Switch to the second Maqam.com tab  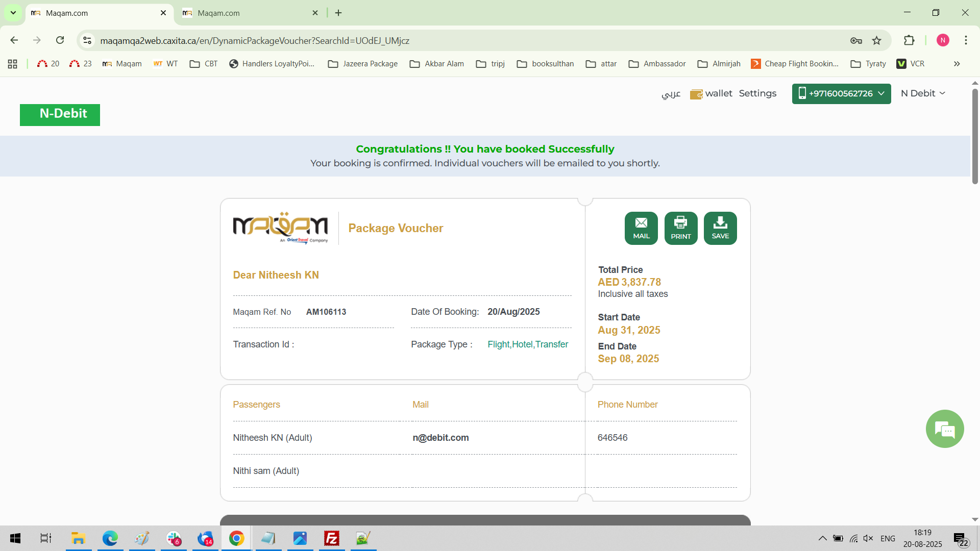click(245, 13)
